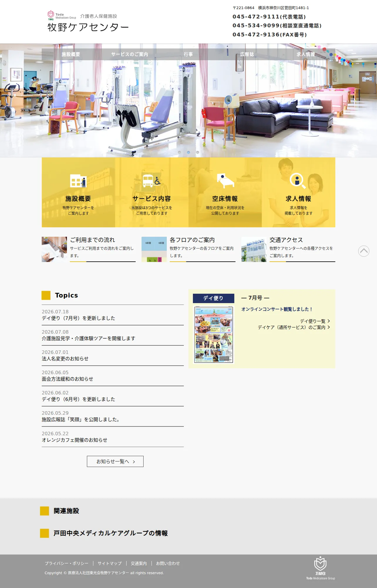The width and height of the screenshot is (377, 588).
Task: Open the デイ便り newsletter cover thumbnail
Action: (213, 335)
